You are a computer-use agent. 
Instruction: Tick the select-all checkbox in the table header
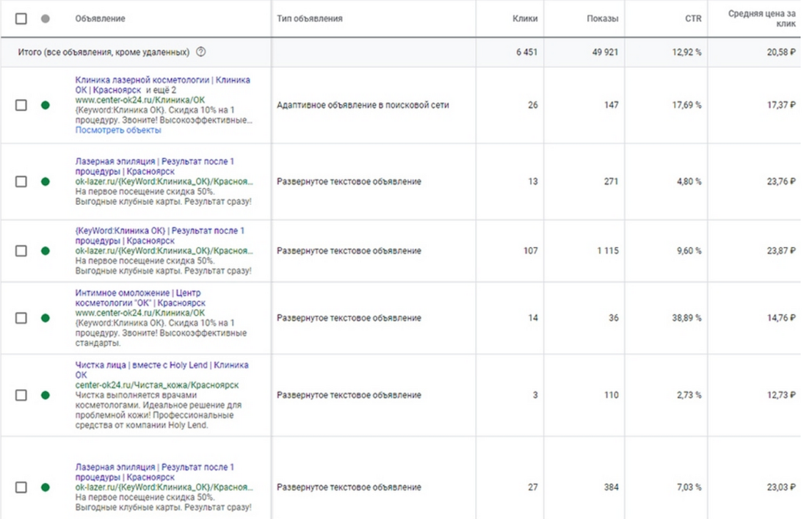[x=21, y=18]
